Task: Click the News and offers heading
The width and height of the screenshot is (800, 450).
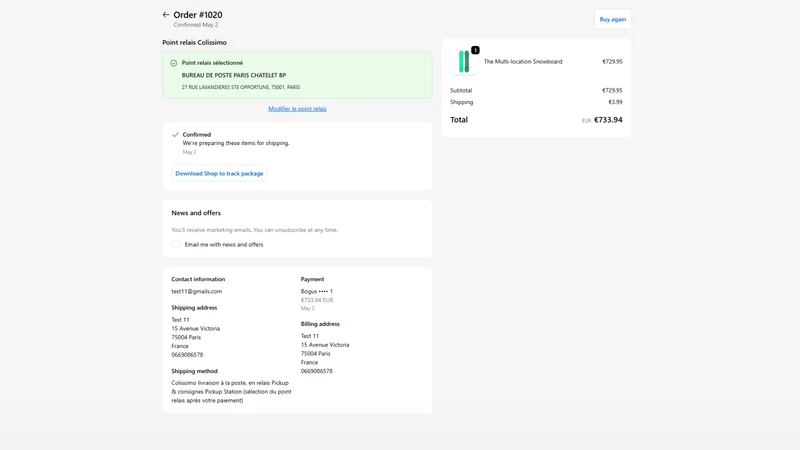Action: click(196, 213)
